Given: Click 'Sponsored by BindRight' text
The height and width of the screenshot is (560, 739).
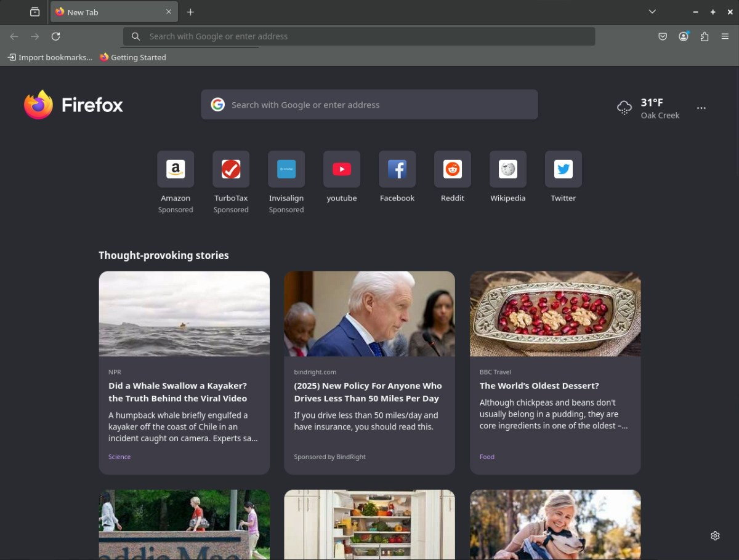Looking at the screenshot, I should point(330,457).
